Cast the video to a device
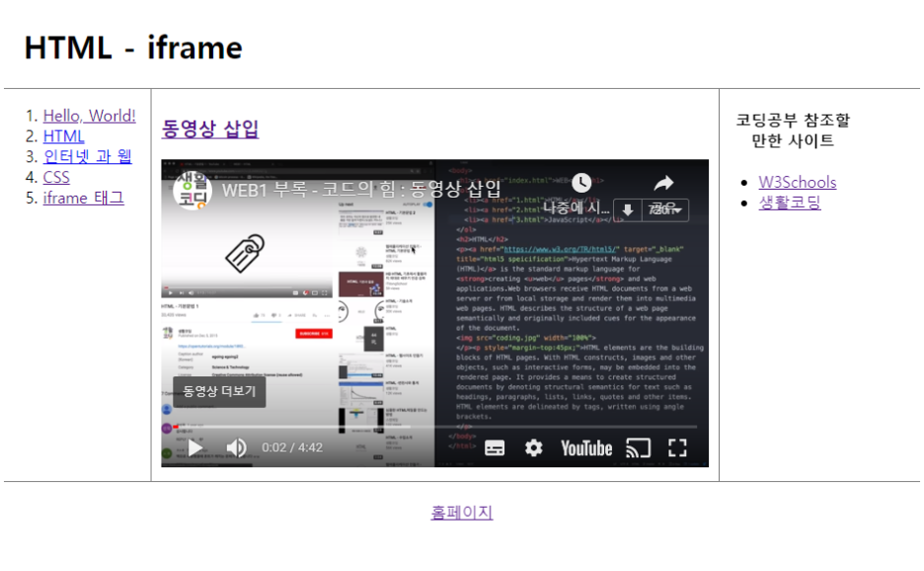Image resolution: width=924 pixels, height=571 pixels. click(x=638, y=449)
